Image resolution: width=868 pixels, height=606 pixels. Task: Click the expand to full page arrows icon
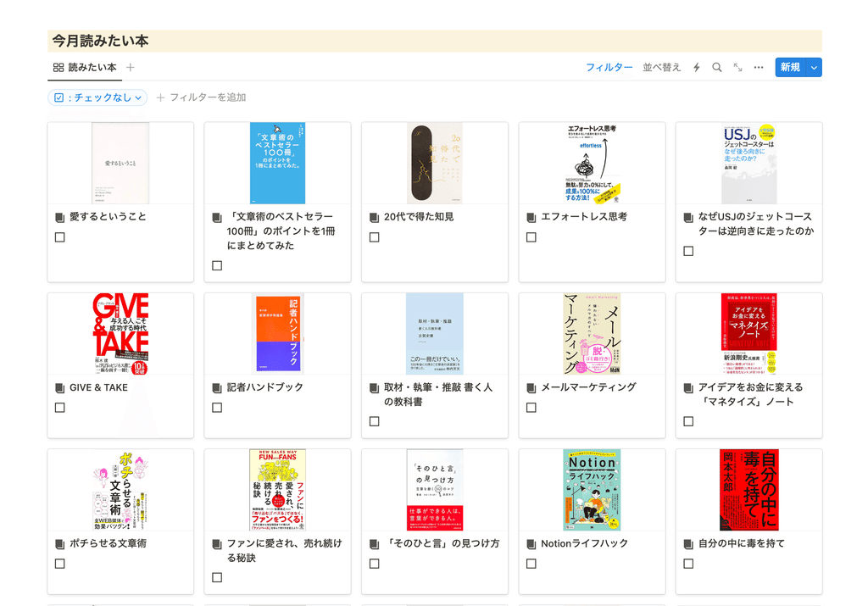coord(738,68)
